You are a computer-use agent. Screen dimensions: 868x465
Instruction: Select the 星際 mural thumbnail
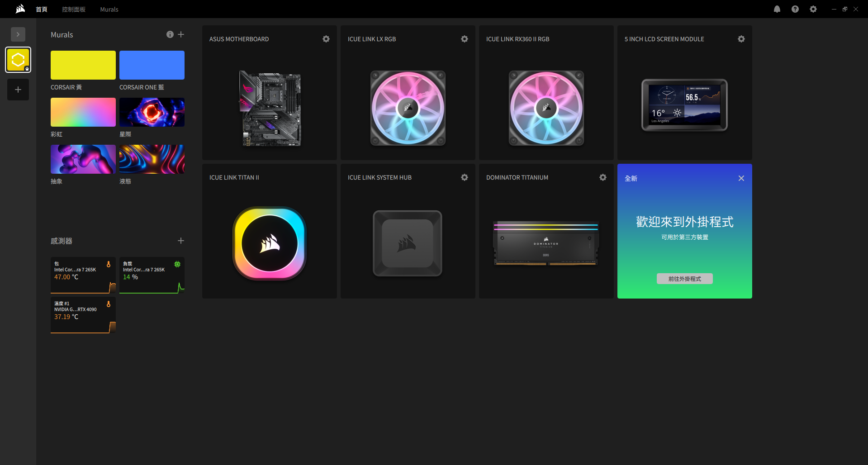click(152, 112)
